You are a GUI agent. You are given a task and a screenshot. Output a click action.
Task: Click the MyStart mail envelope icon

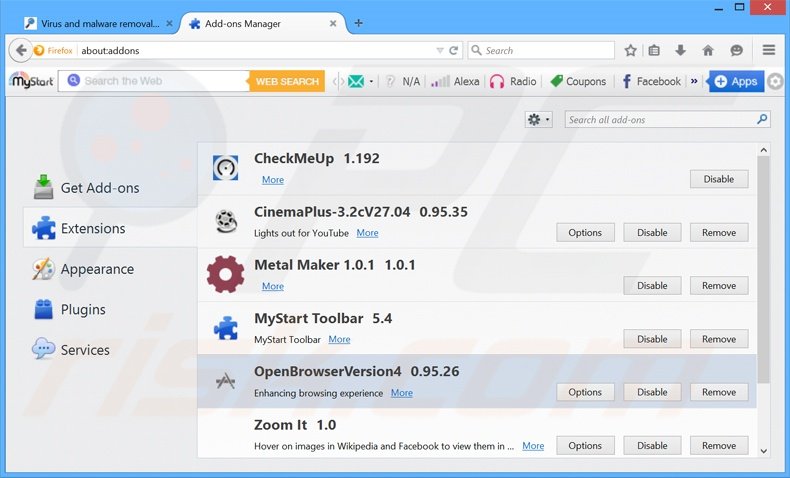(x=356, y=81)
